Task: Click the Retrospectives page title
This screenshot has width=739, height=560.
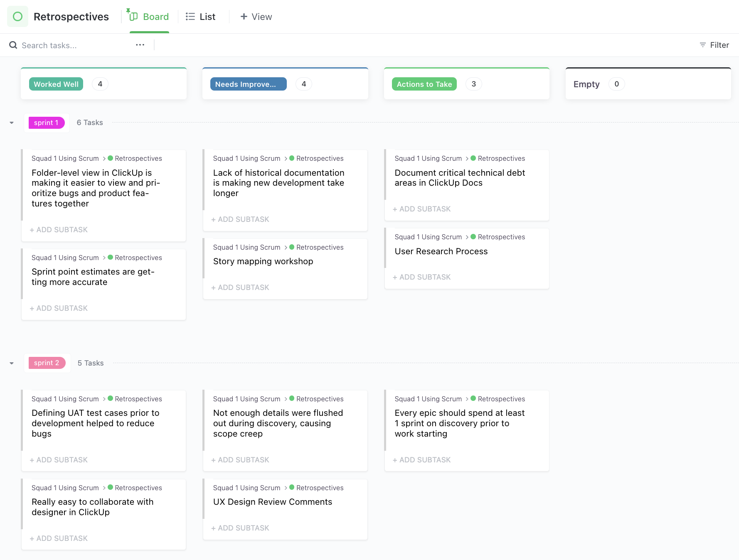Action: pyautogui.click(x=71, y=17)
